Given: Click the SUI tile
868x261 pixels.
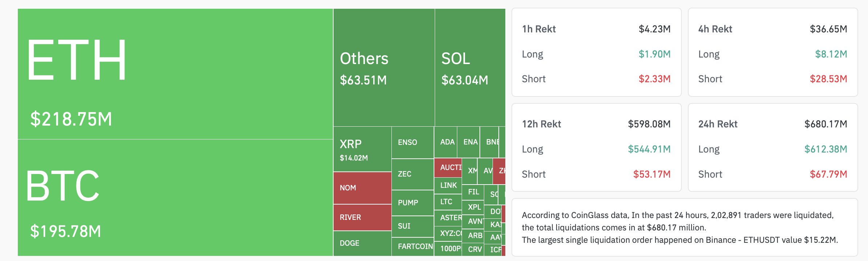Looking at the screenshot, I should click(413, 226).
